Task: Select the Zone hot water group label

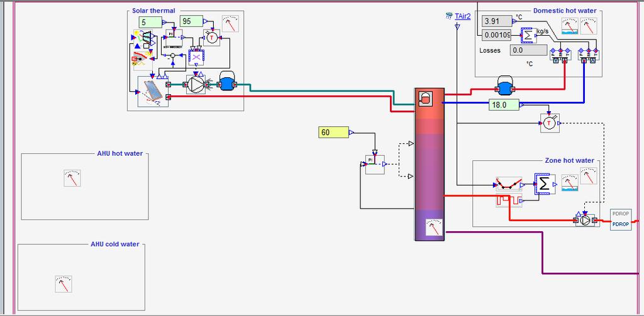Action: click(569, 160)
